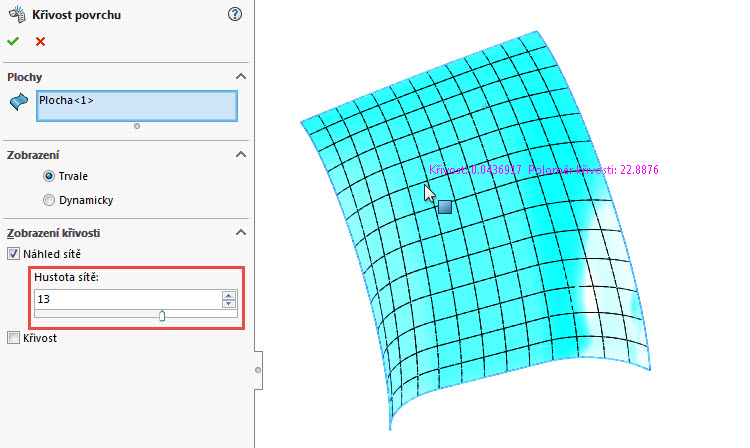Screen dimensions: 750x448
Task: Select the Trvale radio button
Action: (x=49, y=176)
